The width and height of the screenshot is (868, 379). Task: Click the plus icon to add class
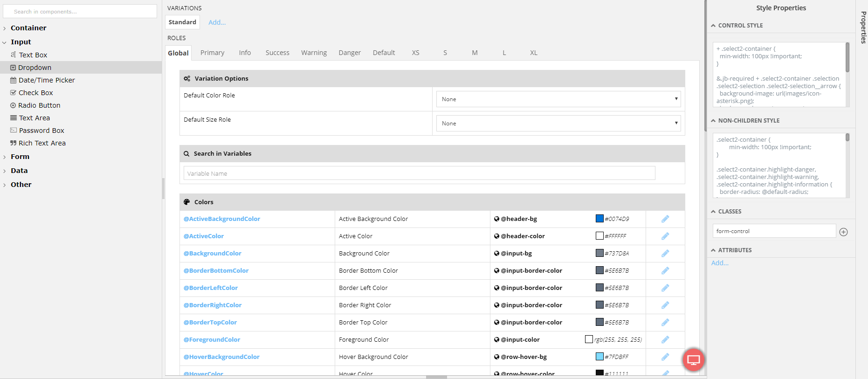[843, 232]
